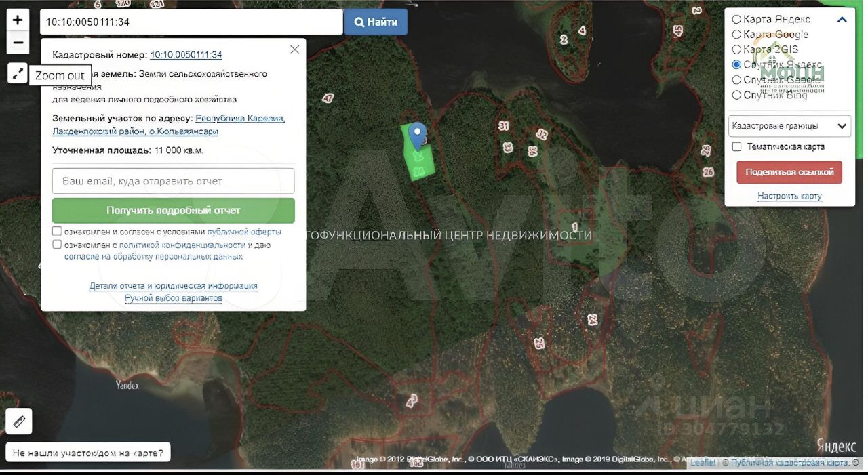This screenshot has width=868, height=475.
Task: Open the Кадастровые границы dropdown
Action: click(x=789, y=126)
